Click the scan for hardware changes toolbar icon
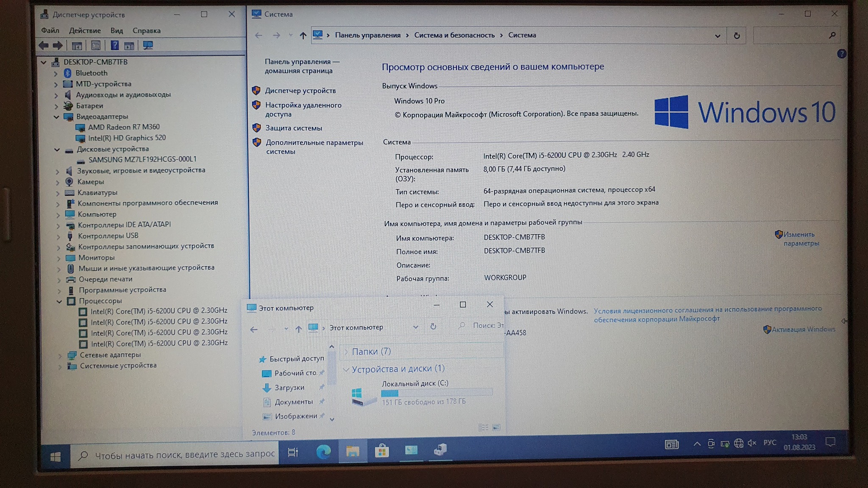The height and width of the screenshot is (488, 868). point(147,45)
